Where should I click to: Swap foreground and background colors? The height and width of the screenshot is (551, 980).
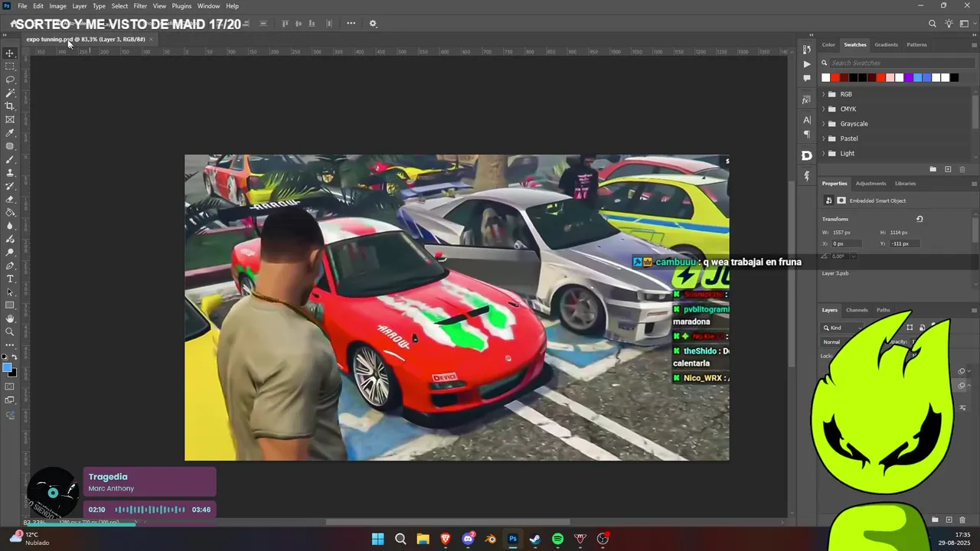tap(16, 357)
